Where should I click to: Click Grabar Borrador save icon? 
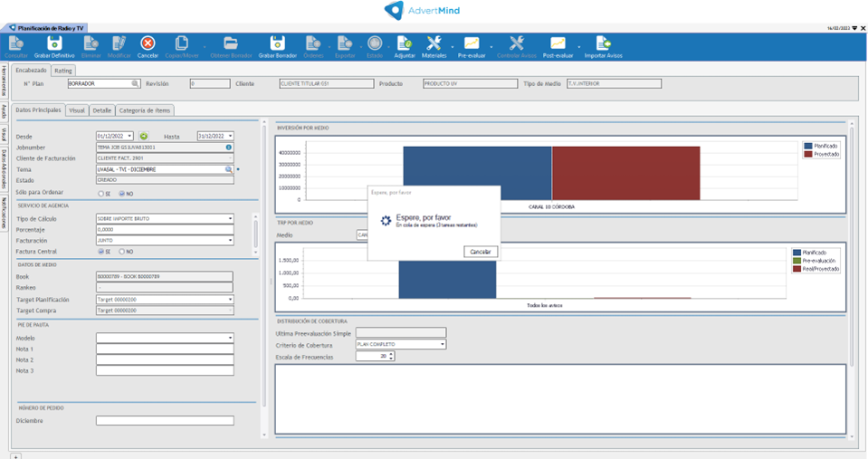click(277, 43)
